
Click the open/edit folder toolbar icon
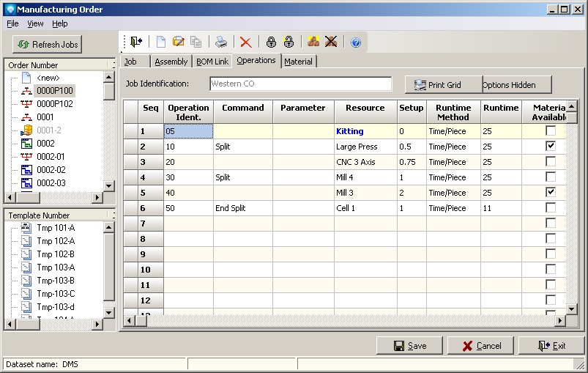pos(179,43)
